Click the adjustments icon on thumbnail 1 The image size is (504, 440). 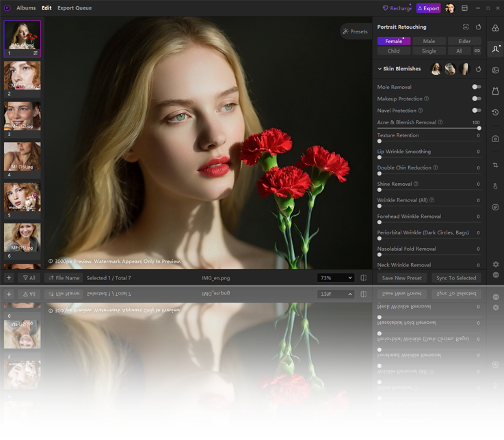click(x=36, y=53)
